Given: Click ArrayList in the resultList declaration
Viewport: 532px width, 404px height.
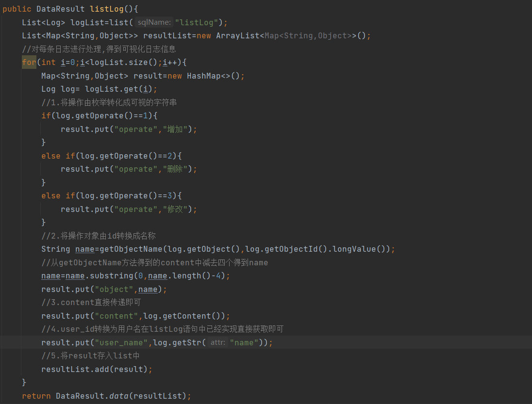Looking at the screenshot, I should click(x=237, y=35).
